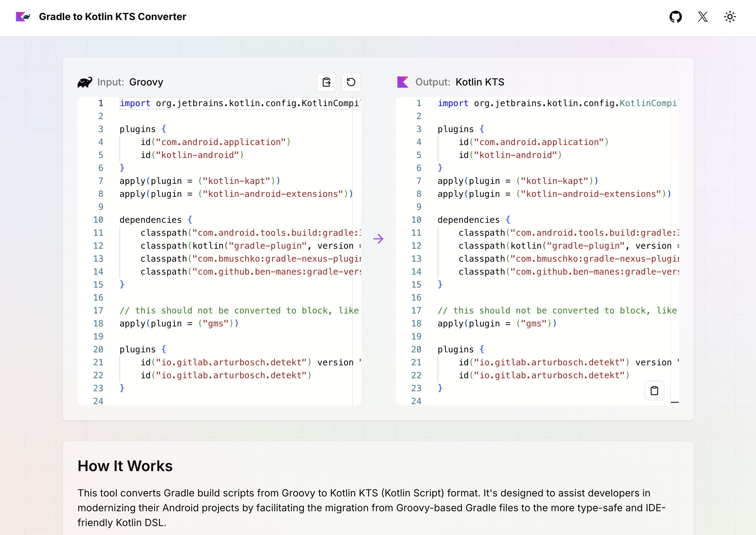Open the GitHub repository icon
The width and height of the screenshot is (756, 535).
pos(675,17)
